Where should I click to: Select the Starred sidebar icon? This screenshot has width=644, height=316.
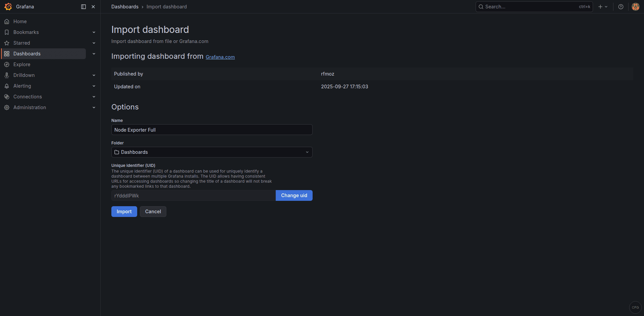(7, 43)
